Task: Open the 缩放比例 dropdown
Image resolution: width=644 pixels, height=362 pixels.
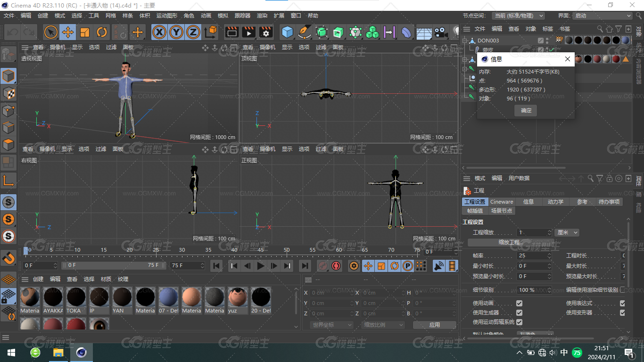Action: [383, 325]
